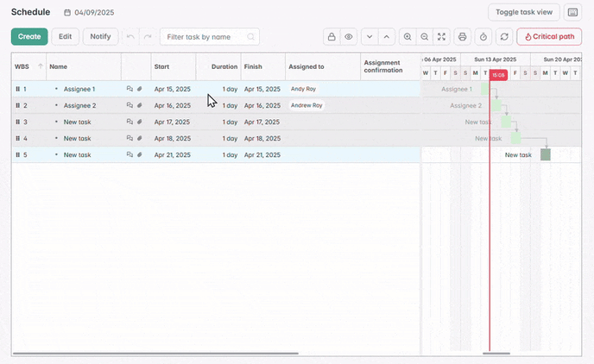Click the green Create button

pos(29,37)
